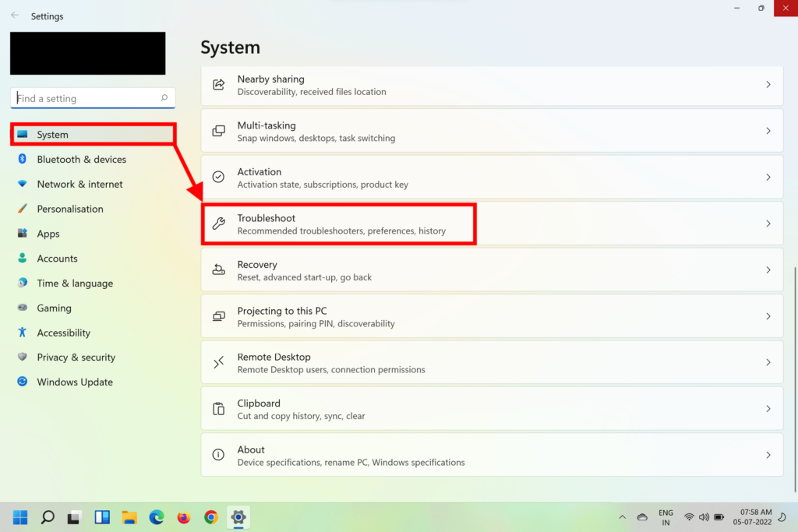The width and height of the screenshot is (798, 532).
Task: Click the About info icon
Action: pyautogui.click(x=219, y=455)
